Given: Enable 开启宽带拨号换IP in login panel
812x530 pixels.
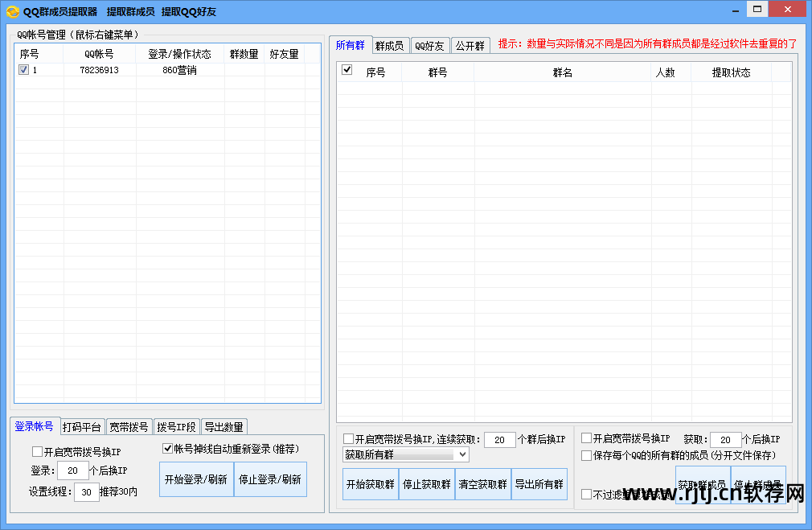Looking at the screenshot, I should pyautogui.click(x=36, y=451).
